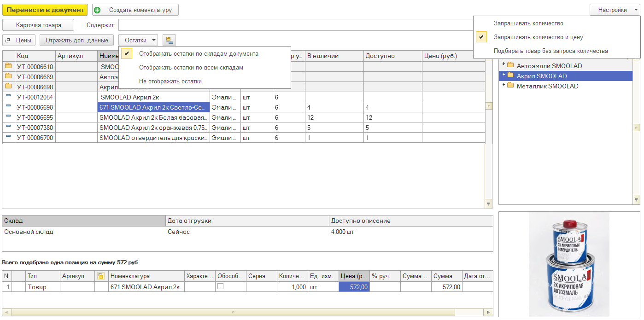Open the Настройки dropdown
Viewport: 644px width, 320px height.
[x=615, y=10]
